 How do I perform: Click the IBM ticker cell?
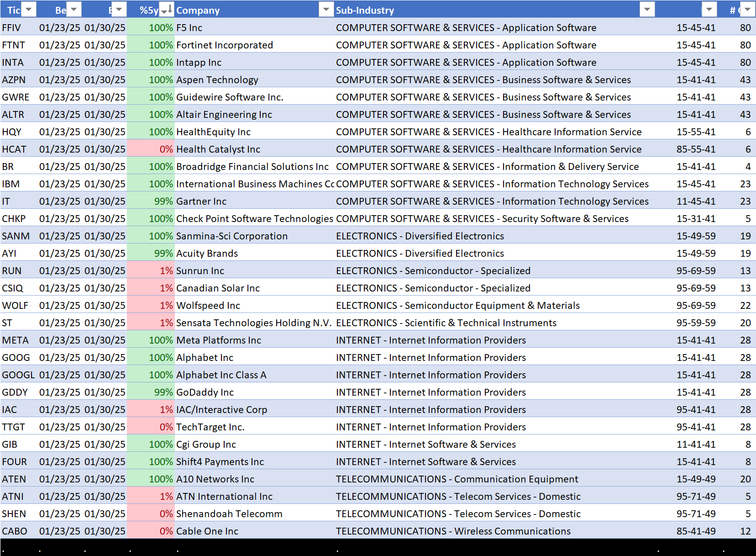pos(19,184)
